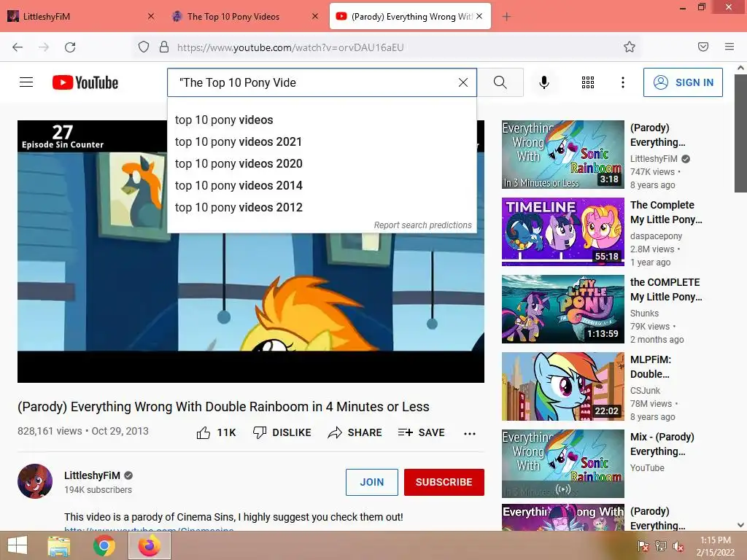Screen dimensions: 747x560
Task: Open Firefox application menu
Action: pos(729,47)
